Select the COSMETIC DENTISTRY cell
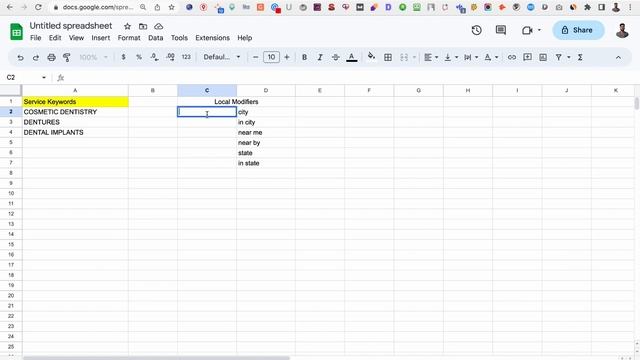640x360 pixels. tap(75, 112)
